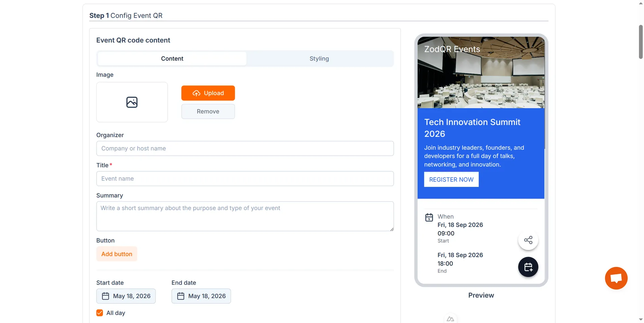Click the Remove image button
644x323 pixels.
tap(208, 111)
